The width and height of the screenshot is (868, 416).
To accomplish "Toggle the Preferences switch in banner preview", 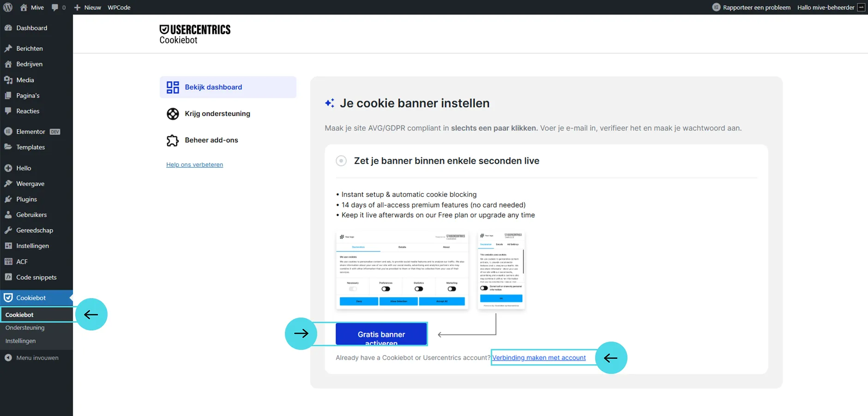I will [x=386, y=289].
